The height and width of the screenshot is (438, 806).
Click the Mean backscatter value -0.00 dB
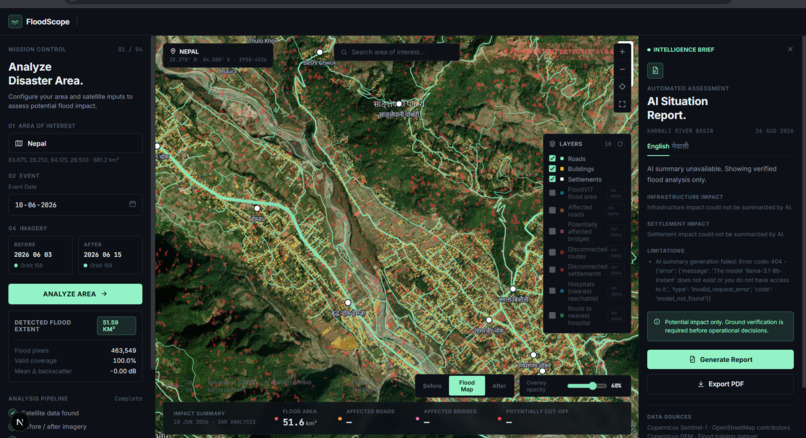pyautogui.click(x=123, y=371)
